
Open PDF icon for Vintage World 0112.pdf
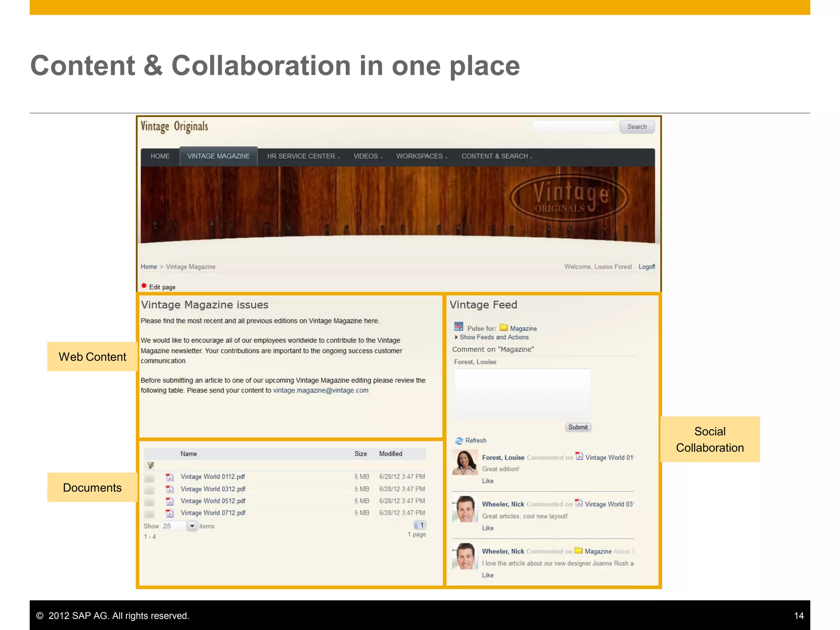click(169, 477)
